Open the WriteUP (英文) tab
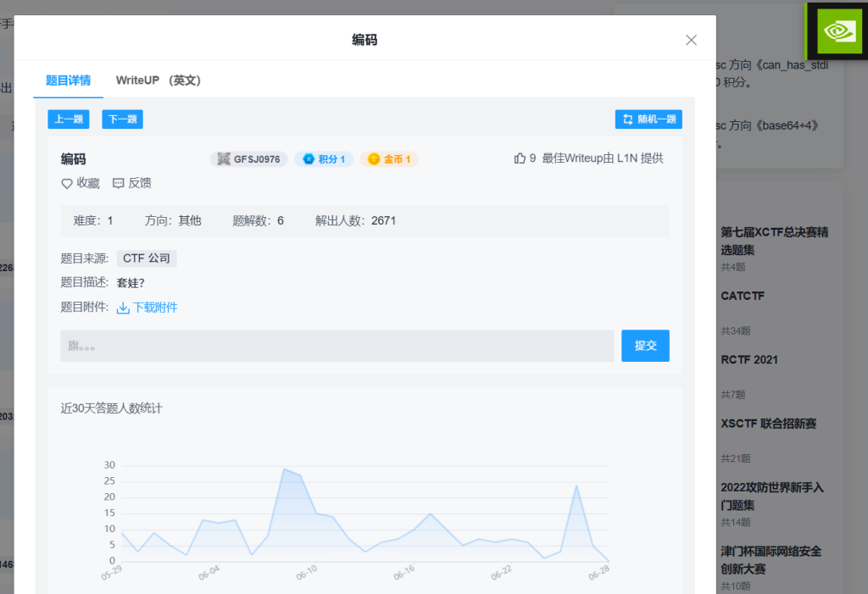The height and width of the screenshot is (594, 868). (x=158, y=80)
